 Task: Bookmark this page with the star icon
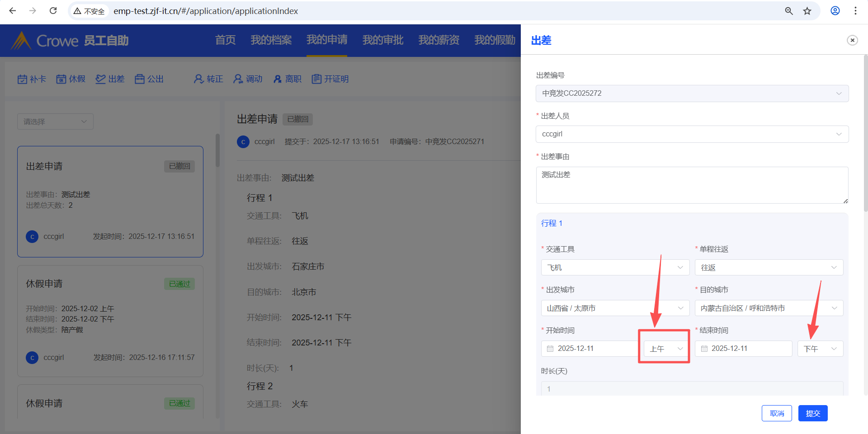[x=807, y=11]
